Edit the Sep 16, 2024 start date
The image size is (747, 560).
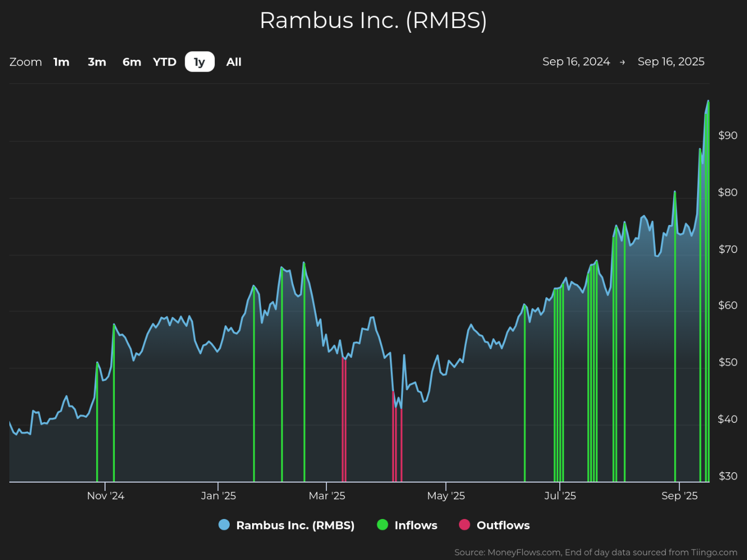576,61
